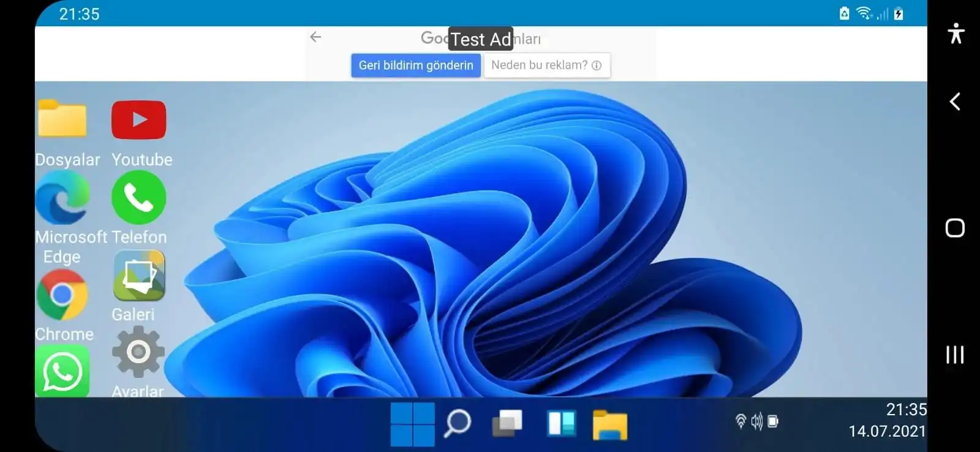Tap the Android back navigation chevron
Image resolution: width=980 pixels, height=452 pixels.
click(x=955, y=102)
